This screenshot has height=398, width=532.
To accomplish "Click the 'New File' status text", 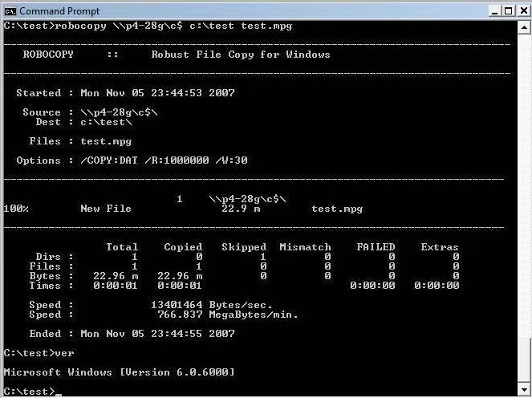I will point(106,209).
